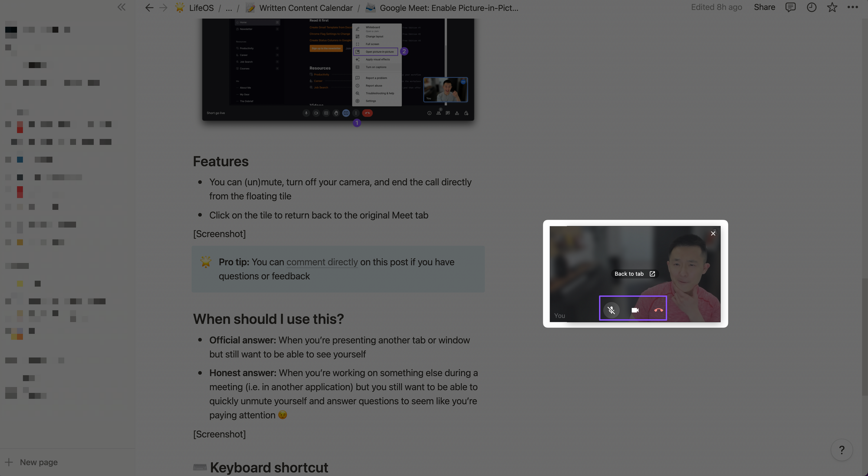End the call with red hang-up icon

(x=658, y=310)
